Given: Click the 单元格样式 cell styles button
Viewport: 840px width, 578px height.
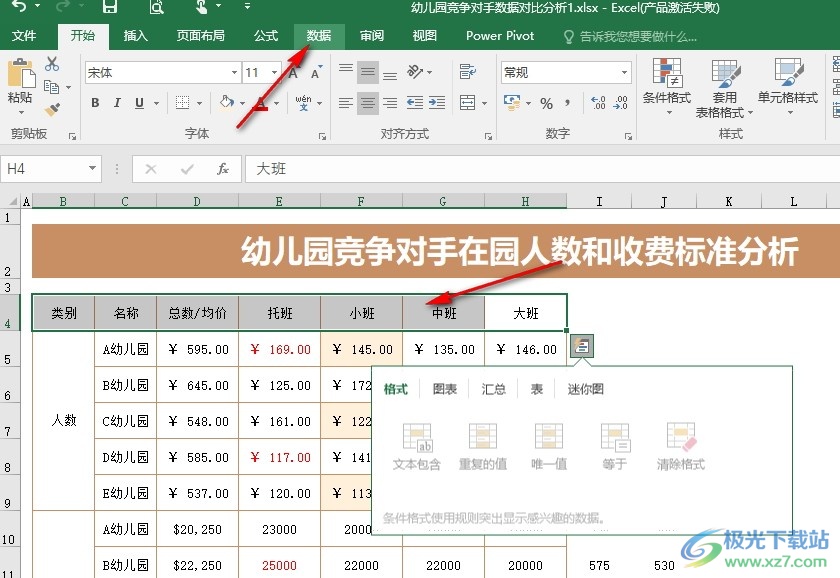Looking at the screenshot, I should click(788, 88).
